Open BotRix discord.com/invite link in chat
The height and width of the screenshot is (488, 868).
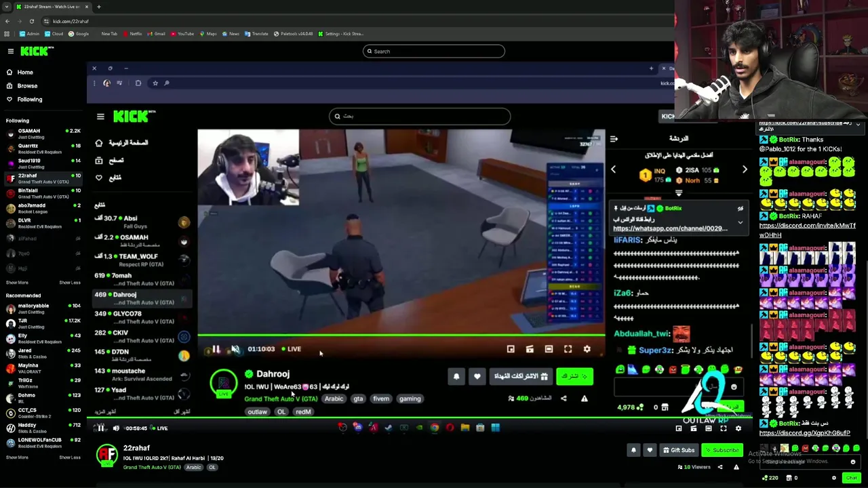click(807, 230)
